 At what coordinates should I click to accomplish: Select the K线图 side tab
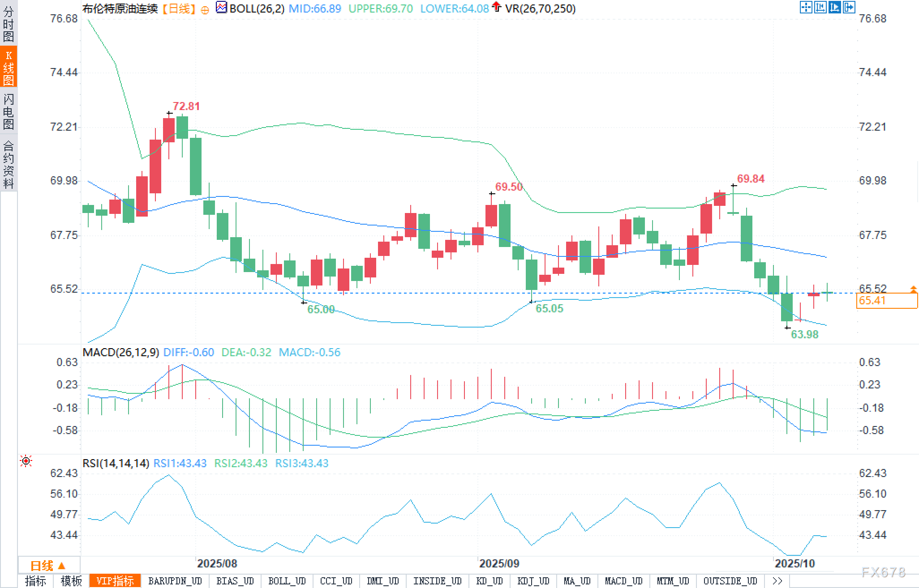pos(9,67)
